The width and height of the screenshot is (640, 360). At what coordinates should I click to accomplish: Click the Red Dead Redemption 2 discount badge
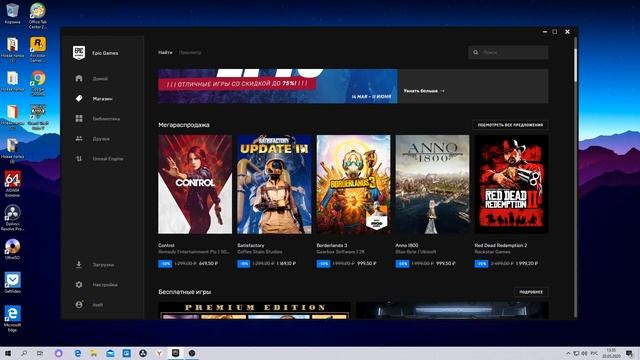(x=481, y=264)
